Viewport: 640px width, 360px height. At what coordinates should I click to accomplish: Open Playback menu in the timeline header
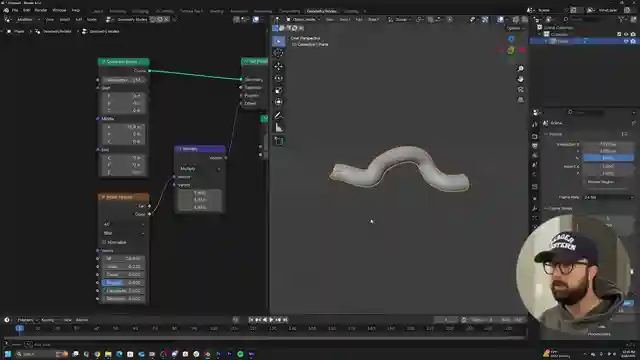pos(27,320)
